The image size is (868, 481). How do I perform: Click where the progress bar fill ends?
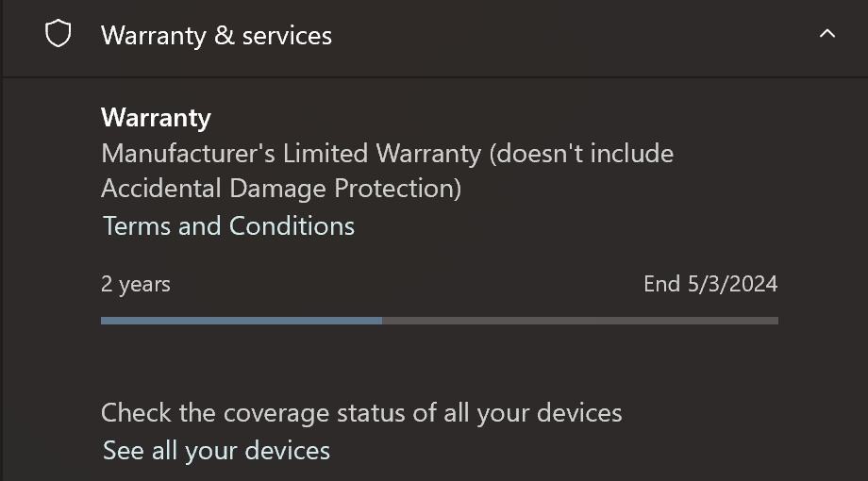(x=382, y=321)
